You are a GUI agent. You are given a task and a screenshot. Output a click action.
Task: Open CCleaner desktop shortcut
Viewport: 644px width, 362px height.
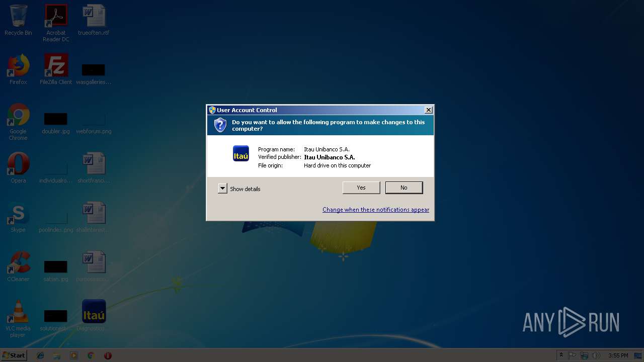point(18,266)
